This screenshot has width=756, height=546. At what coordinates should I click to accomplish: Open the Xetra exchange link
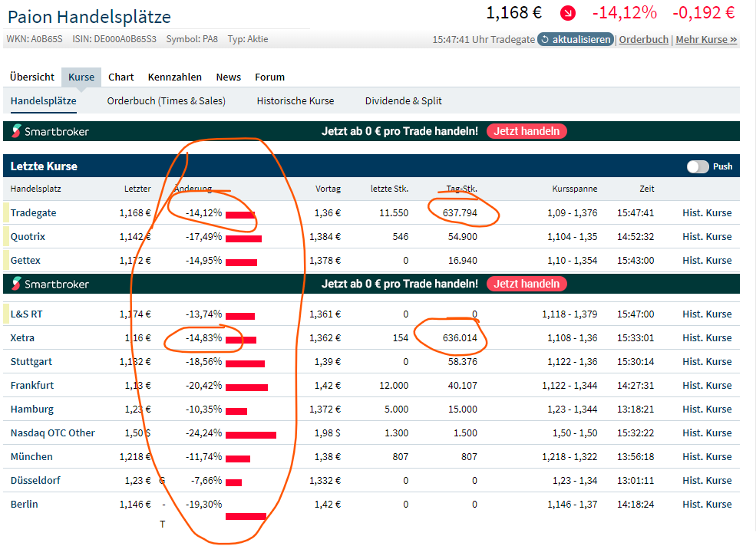pos(22,338)
